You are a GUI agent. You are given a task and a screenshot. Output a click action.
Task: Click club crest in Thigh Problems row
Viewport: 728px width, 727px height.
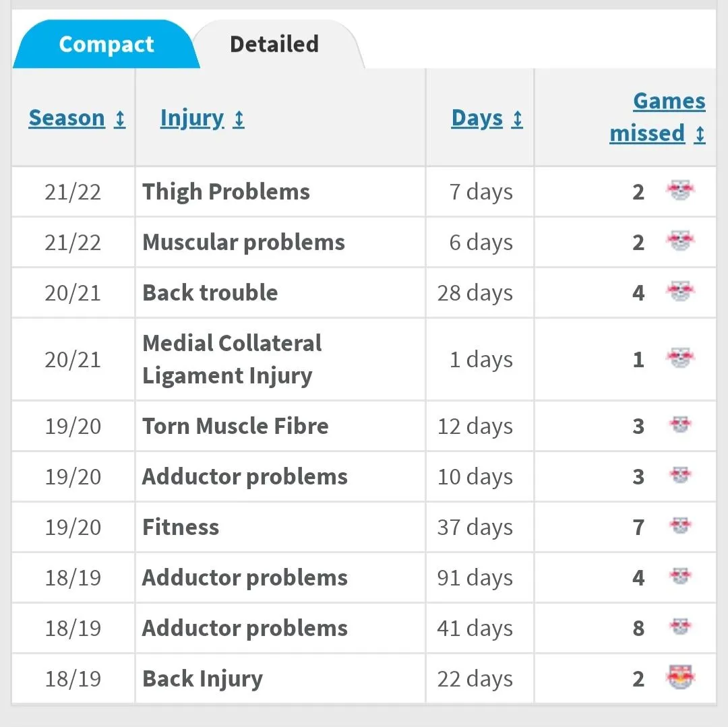(679, 191)
